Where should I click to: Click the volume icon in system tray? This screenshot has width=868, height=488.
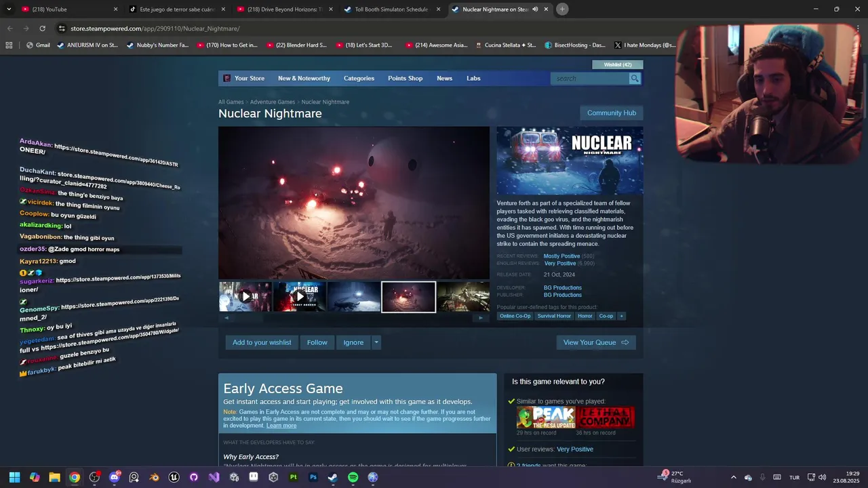(x=822, y=477)
